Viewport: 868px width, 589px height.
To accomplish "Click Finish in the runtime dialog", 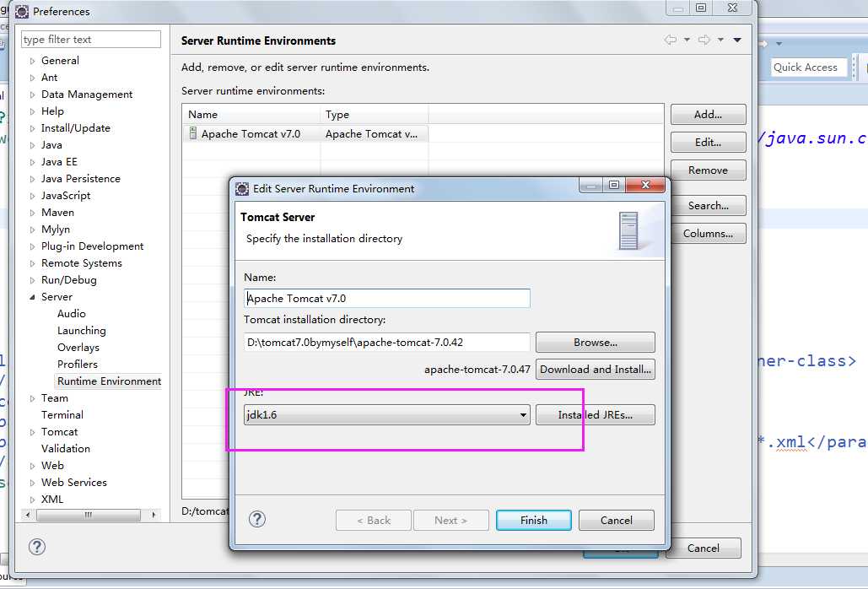I will point(534,520).
